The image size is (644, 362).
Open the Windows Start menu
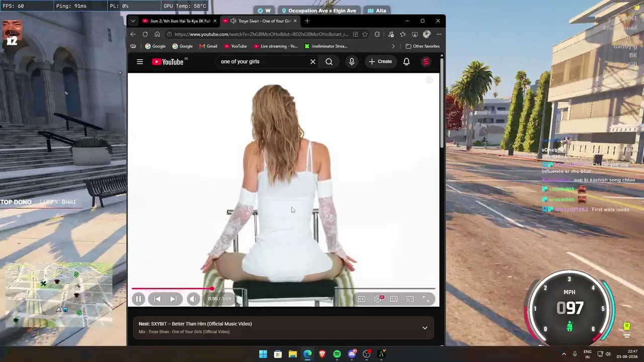pyautogui.click(x=263, y=354)
